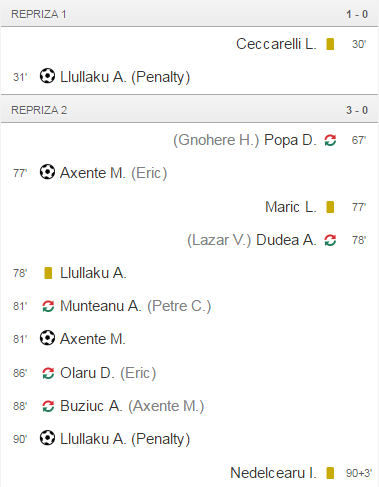Click the substitution icon next to Dudea A.

[330, 240]
